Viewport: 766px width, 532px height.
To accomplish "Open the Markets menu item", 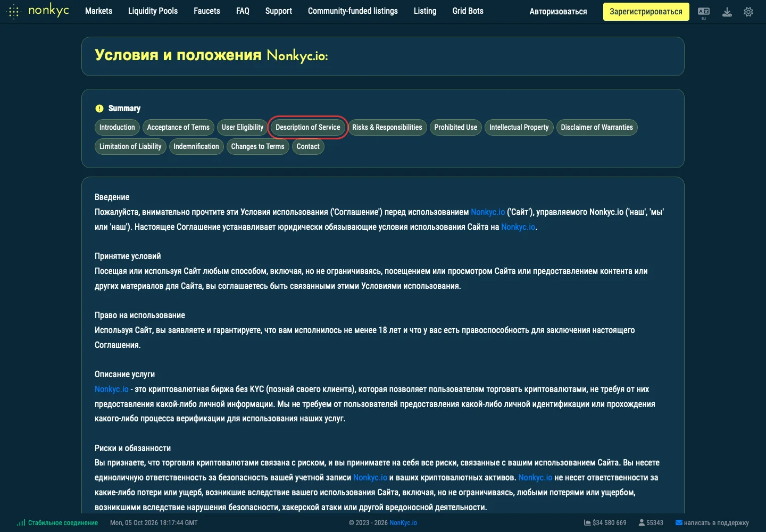I will click(99, 11).
